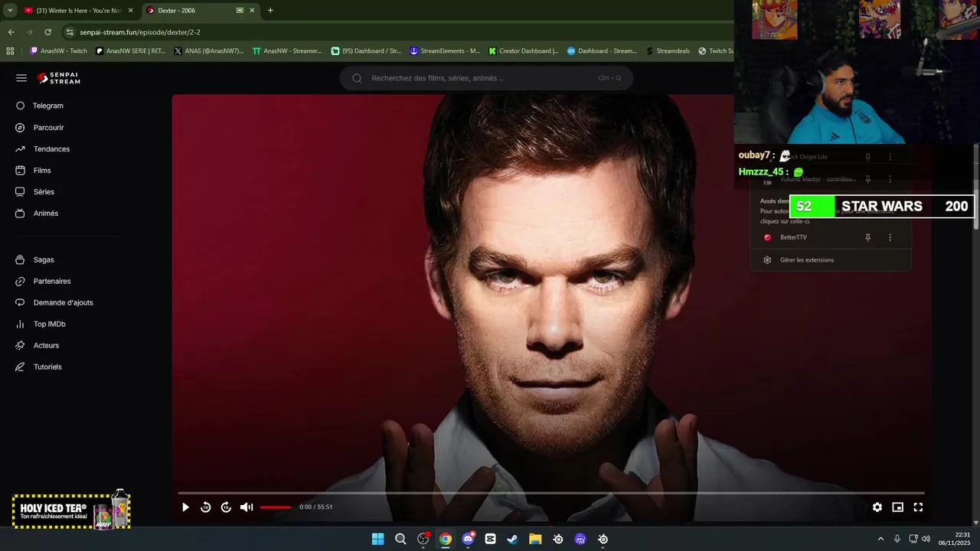Open Google Chrome from taskbar
This screenshot has height=551, width=980.
tap(446, 539)
